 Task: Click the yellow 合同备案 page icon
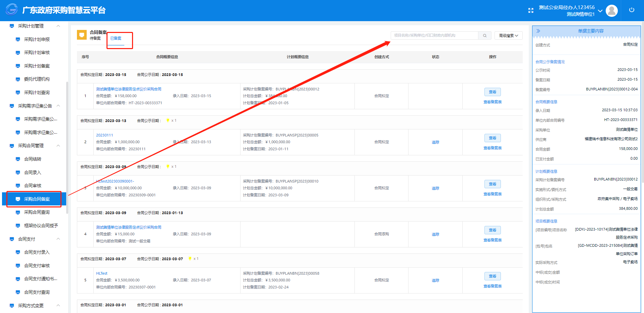point(82,35)
